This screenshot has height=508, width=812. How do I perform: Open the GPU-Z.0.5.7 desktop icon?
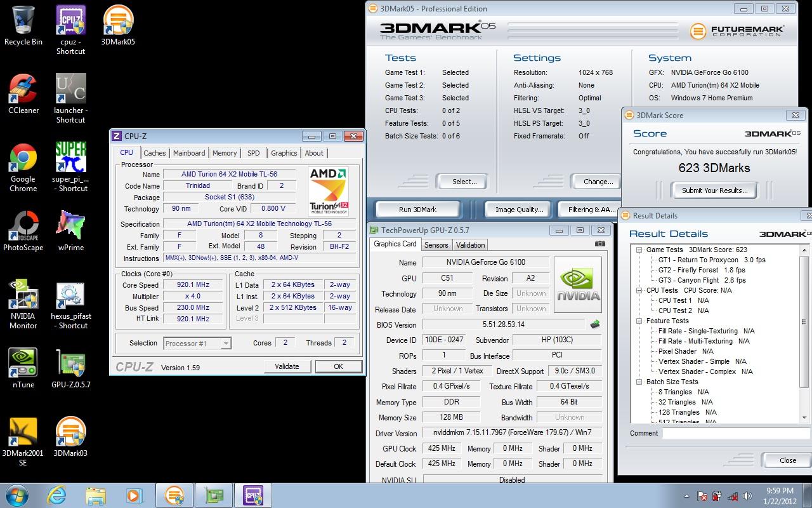70,368
